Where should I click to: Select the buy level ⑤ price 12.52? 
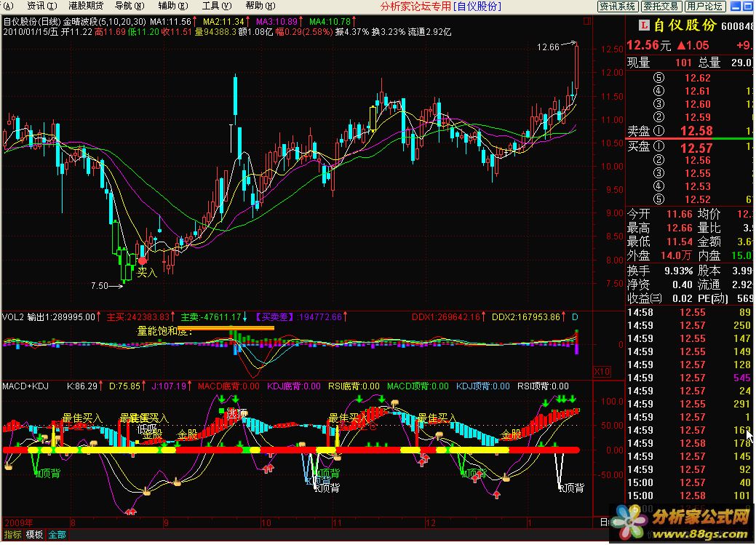click(x=697, y=199)
